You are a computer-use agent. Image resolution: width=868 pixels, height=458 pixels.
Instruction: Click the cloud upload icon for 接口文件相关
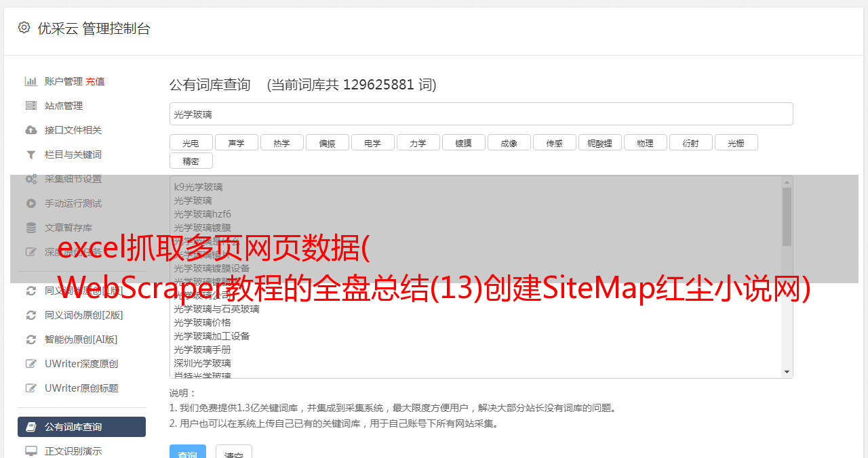point(31,130)
